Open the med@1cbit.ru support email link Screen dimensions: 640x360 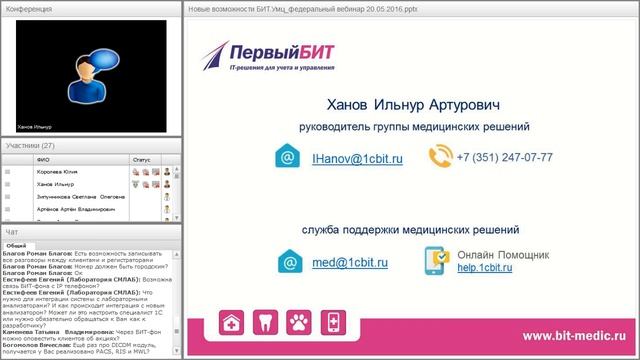(350, 262)
